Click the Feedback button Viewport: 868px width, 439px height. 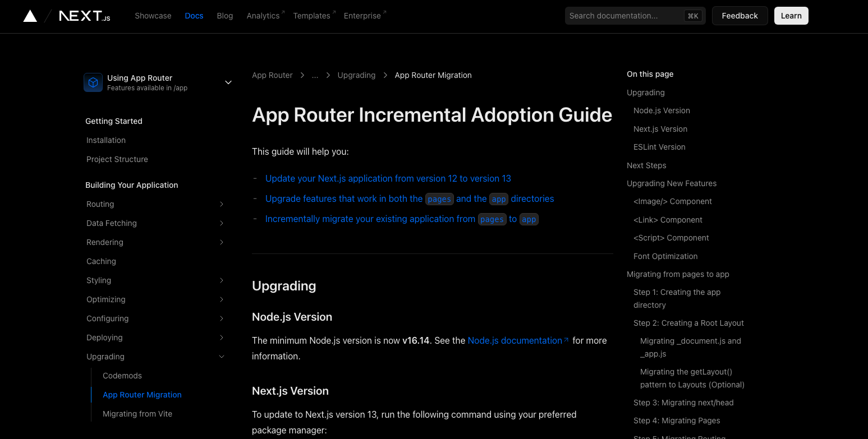740,16
